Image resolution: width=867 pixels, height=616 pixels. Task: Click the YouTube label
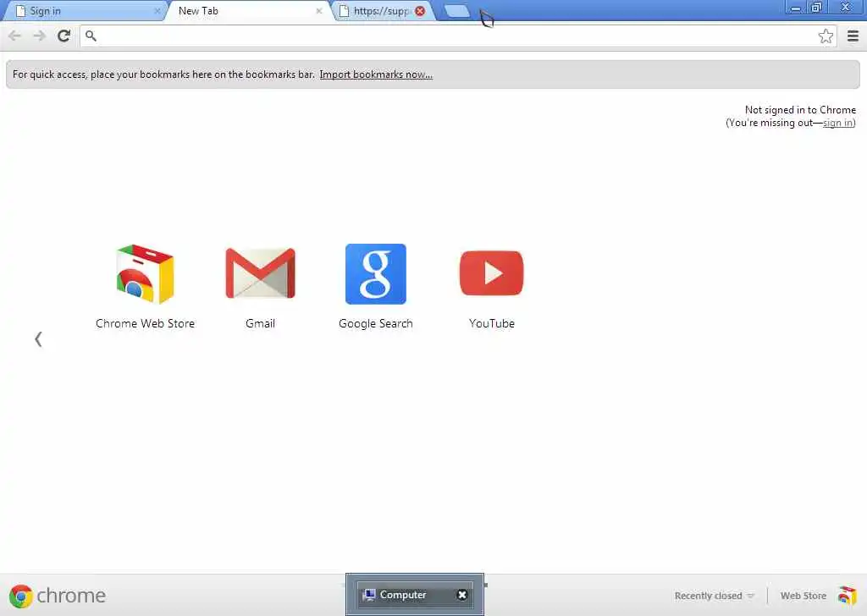[492, 323]
